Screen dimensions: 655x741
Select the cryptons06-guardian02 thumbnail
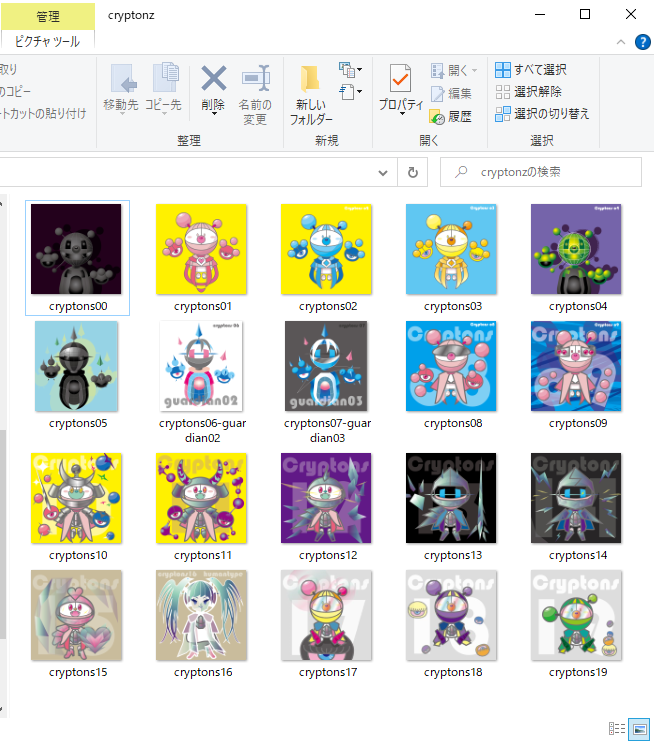point(201,366)
